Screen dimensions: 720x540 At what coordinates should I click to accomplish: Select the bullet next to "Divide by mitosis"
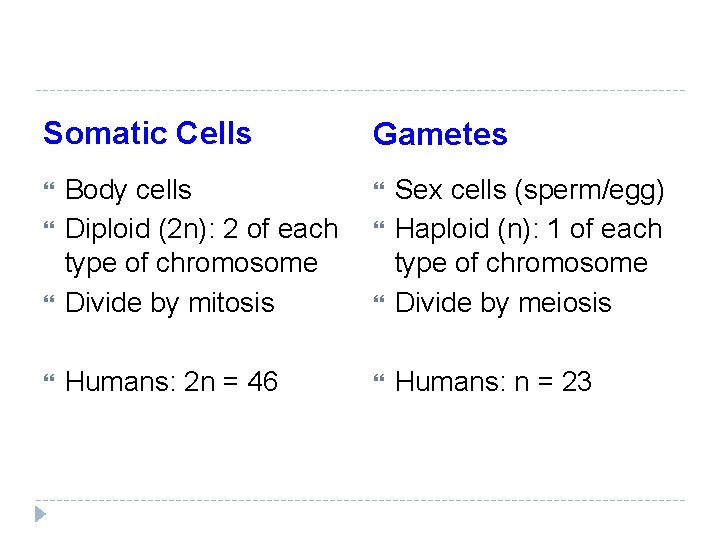click(x=48, y=303)
